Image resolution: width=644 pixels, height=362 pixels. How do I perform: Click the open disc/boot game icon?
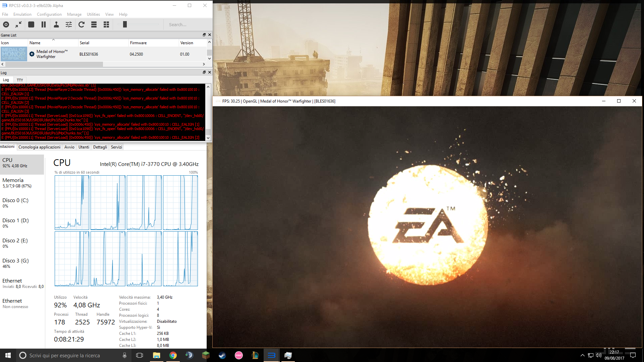point(6,24)
